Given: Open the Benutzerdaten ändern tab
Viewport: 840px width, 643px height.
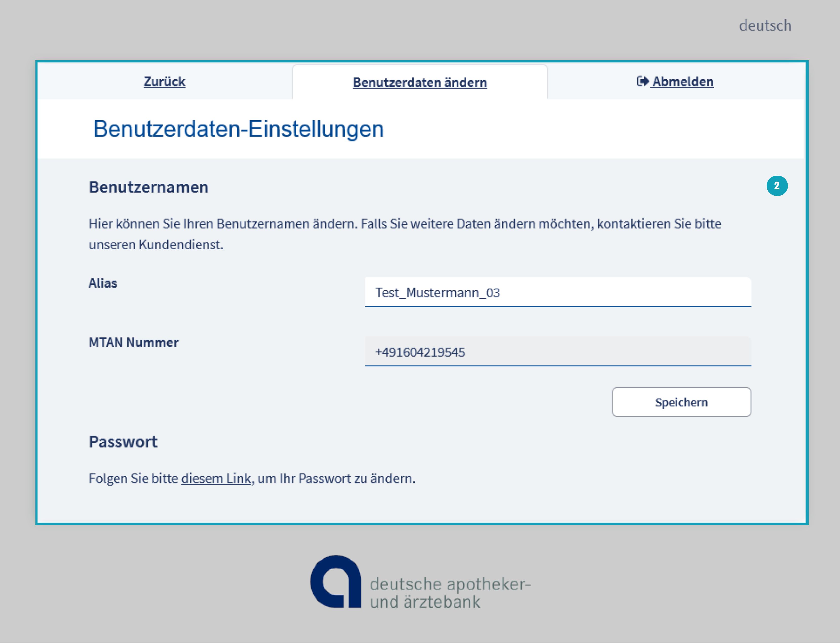Looking at the screenshot, I should point(419,82).
